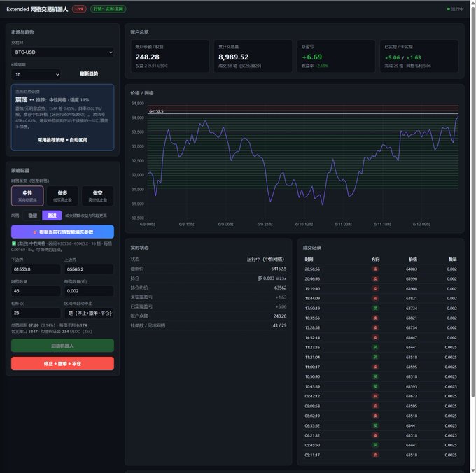Click the sell badge in the 15:28:53 trade row

[375, 327]
